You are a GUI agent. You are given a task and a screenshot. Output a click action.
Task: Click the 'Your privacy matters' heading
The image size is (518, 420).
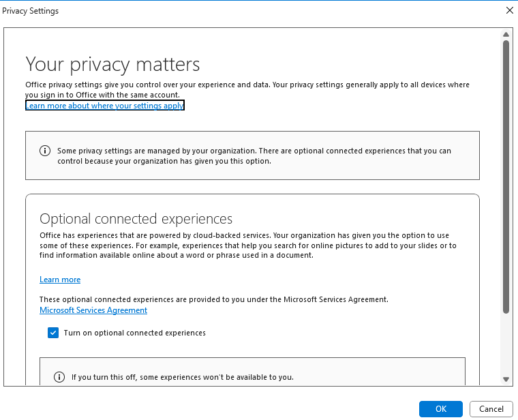113,64
